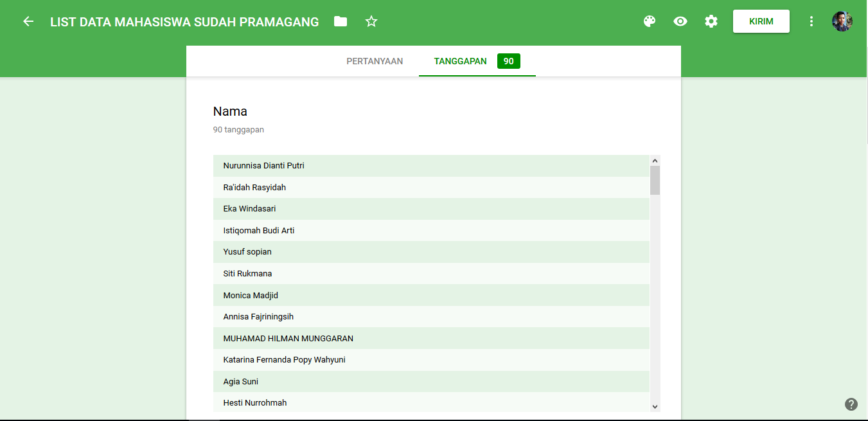
Task: Select the response Nurunnisa Dianti Putri
Action: [x=263, y=165]
